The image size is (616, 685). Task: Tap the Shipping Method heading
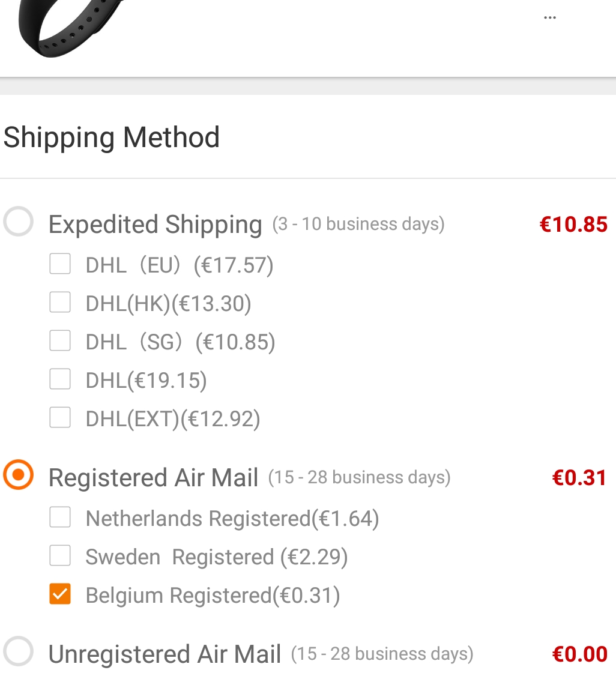tap(112, 138)
